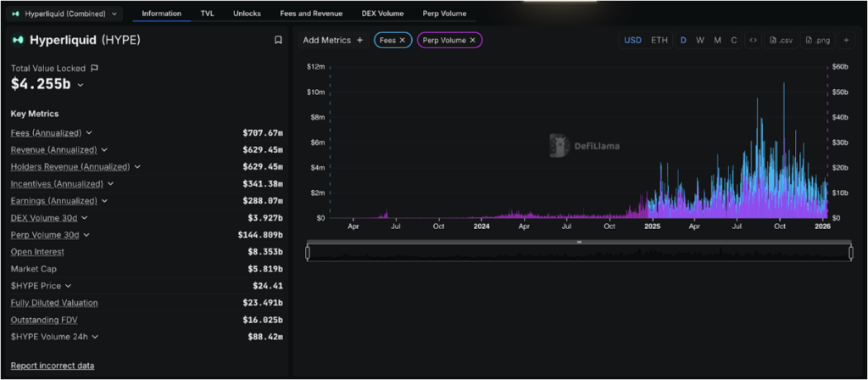
Task: Click the $60b right axis label
Action: (840, 66)
